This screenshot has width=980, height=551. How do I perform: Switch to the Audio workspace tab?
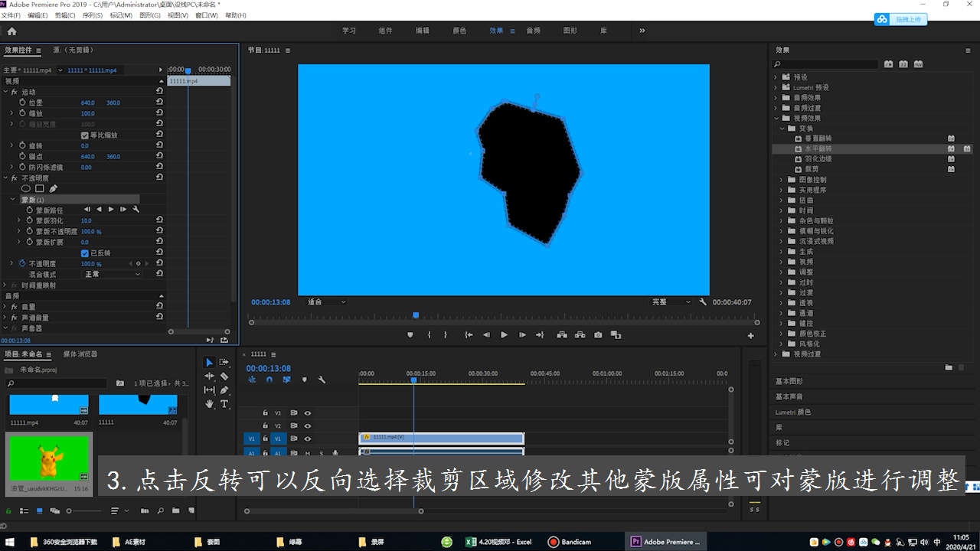coord(533,31)
